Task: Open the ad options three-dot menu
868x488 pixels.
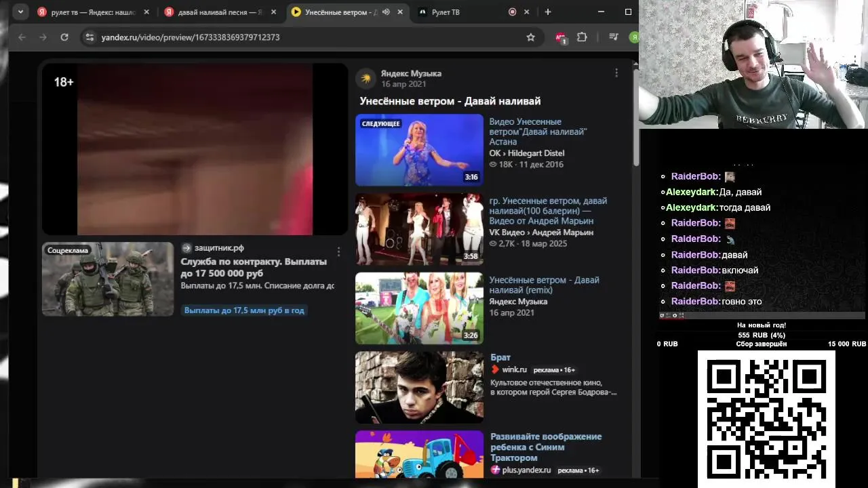Action: [338, 251]
